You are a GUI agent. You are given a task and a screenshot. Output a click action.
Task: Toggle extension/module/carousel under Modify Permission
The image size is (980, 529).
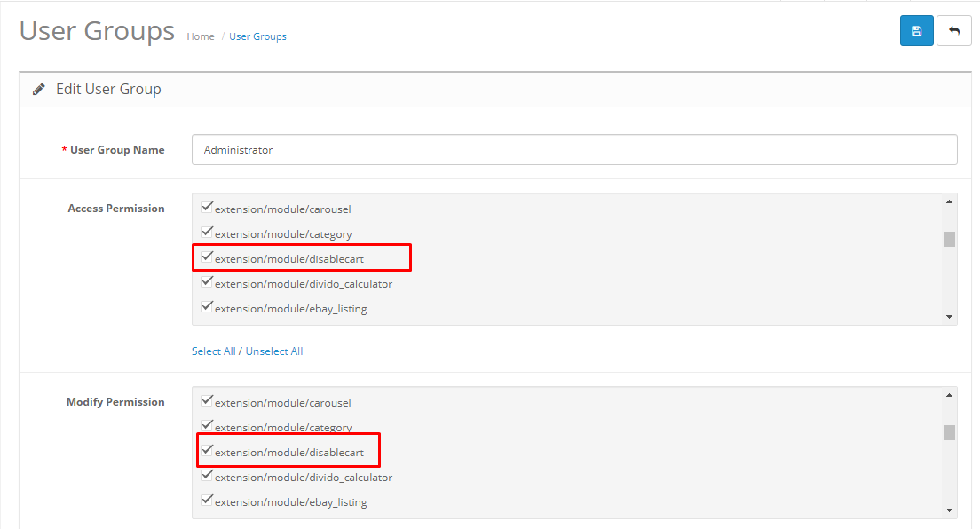click(207, 401)
